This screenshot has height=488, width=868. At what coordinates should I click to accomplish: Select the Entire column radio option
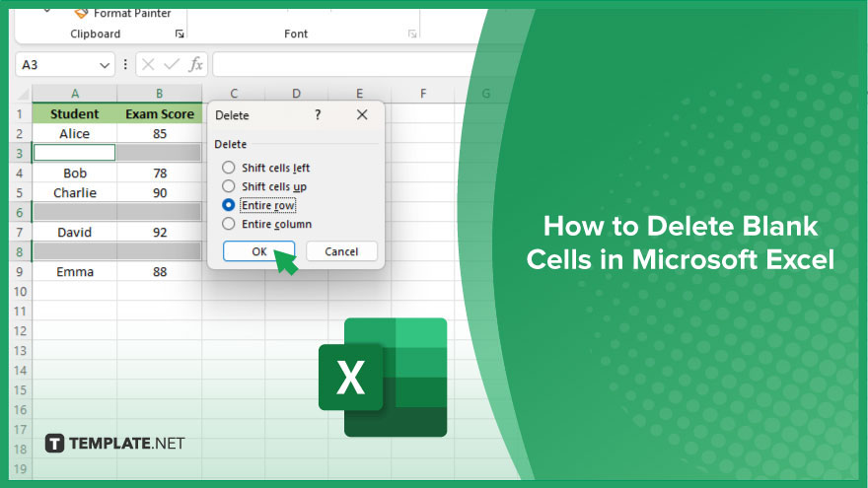click(x=228, y=224)
